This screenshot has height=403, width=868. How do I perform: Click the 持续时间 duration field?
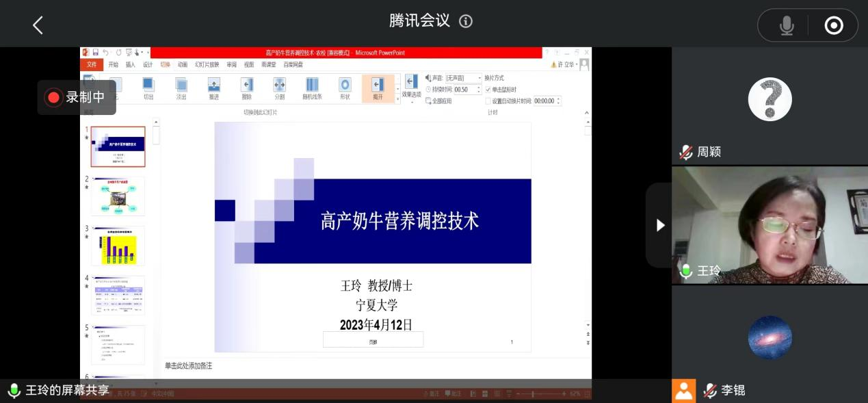point(467,90)
